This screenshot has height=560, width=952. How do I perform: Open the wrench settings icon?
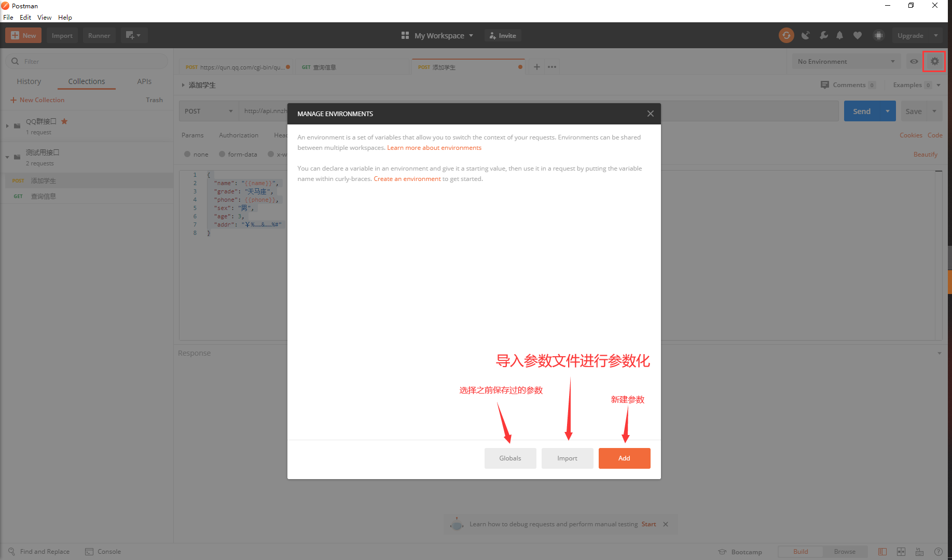pos(823,35)
